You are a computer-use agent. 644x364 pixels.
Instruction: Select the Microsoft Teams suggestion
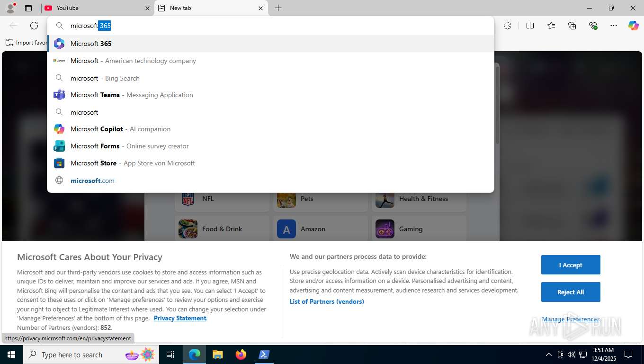tap(270, 95)
